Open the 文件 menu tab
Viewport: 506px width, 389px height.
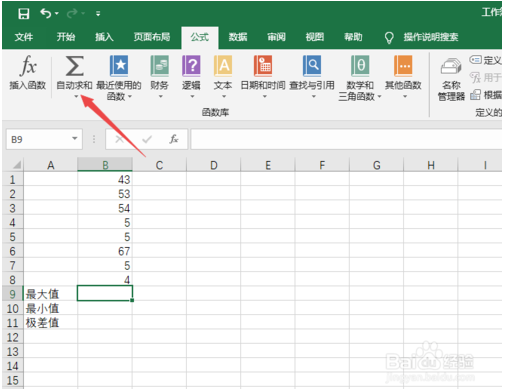[24, 37]
